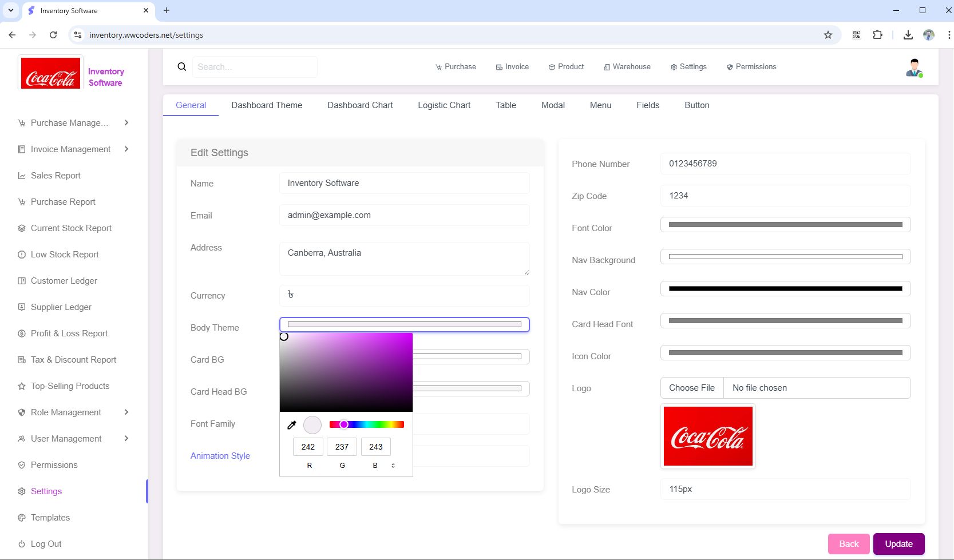
Task: Open browser extensions puzzle icon
Action: (877, 35)
